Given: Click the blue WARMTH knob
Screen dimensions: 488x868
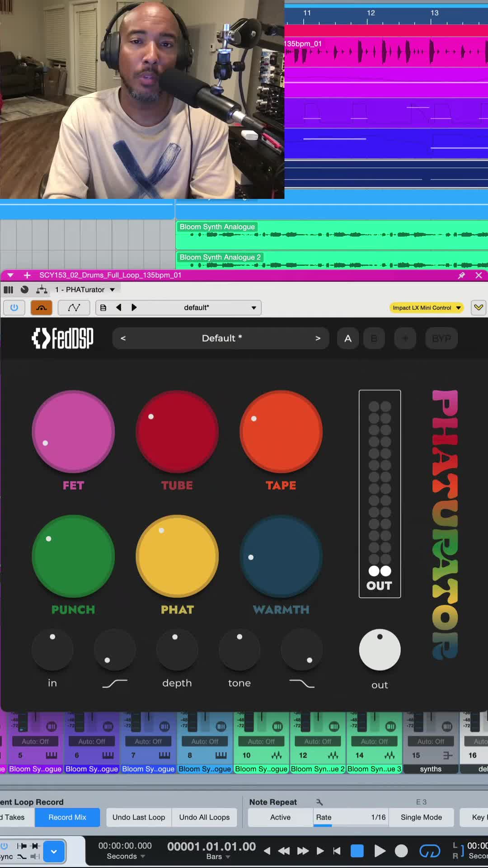Looking at the screenshot, I should pos(281,556).
